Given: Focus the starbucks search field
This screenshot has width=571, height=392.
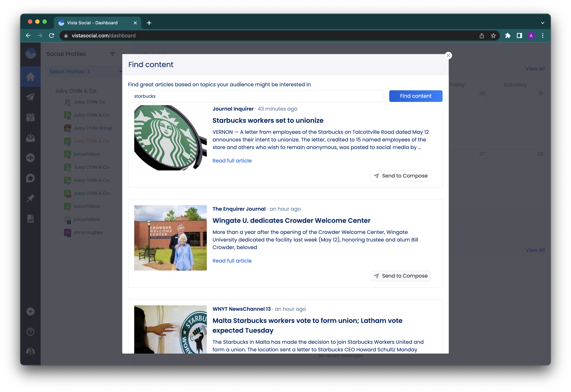Looking at the screenshot, I should coord(255,96).
